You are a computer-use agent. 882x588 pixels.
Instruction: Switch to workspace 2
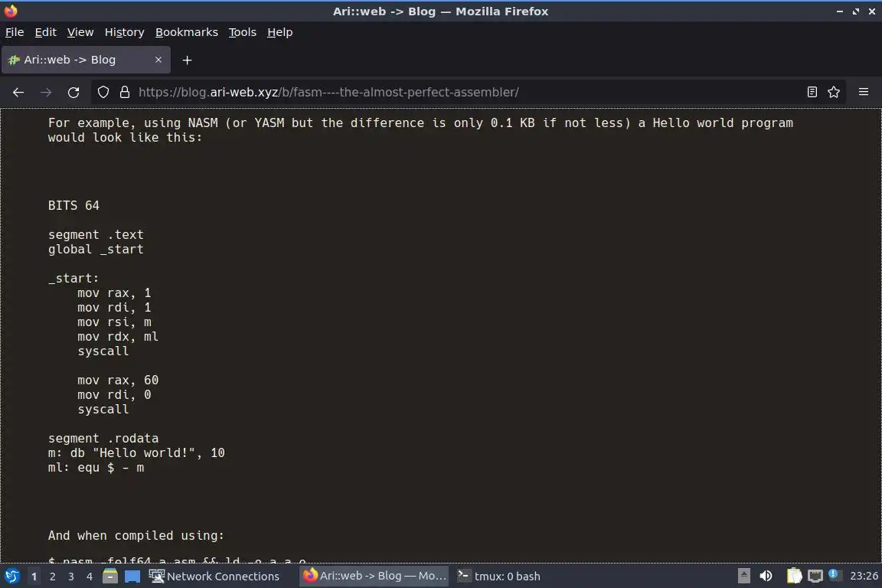[x=53, y=577]
